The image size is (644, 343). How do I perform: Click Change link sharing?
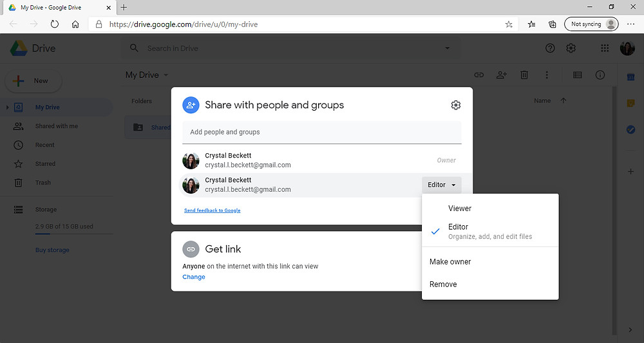(194, 277)
